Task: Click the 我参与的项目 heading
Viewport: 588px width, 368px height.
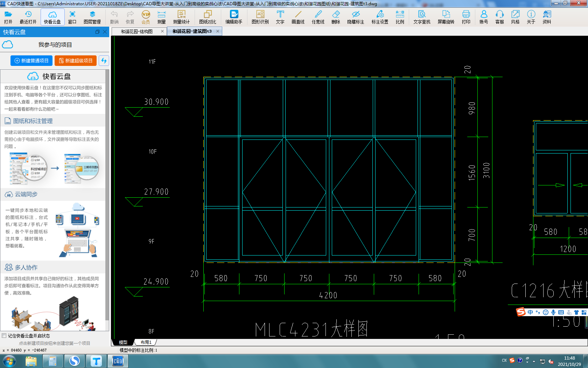Action: [x=55, y=45]
